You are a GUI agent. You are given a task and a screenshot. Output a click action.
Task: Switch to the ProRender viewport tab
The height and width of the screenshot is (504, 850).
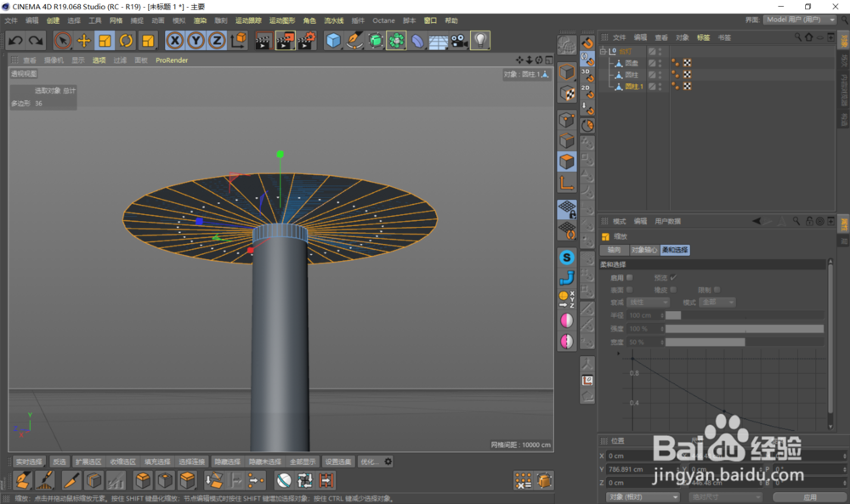tap(173, 60)
